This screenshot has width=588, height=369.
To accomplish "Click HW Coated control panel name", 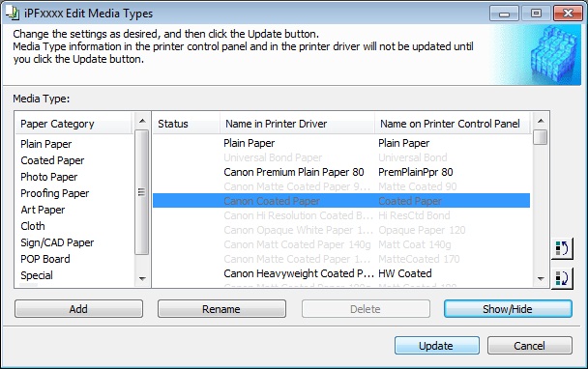I will point(405,273).
